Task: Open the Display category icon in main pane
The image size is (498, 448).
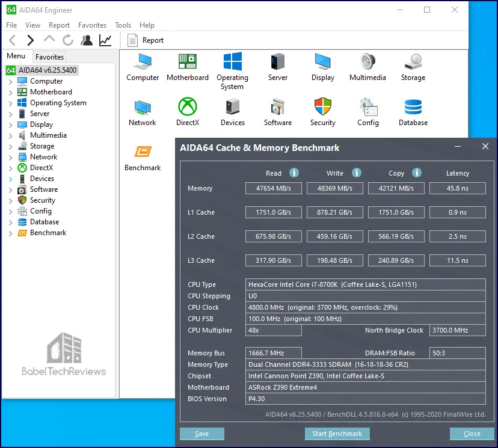Action: pos(323,61)
